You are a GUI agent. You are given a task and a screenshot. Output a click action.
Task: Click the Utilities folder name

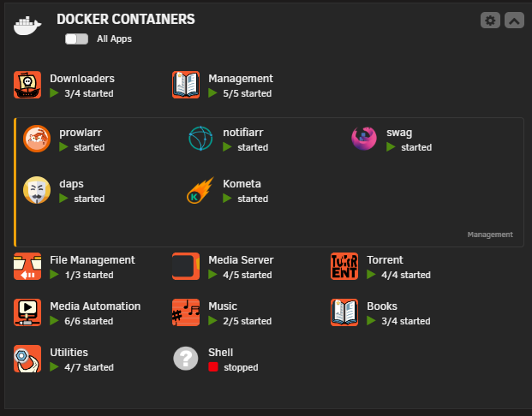click(x=69, y=353)
